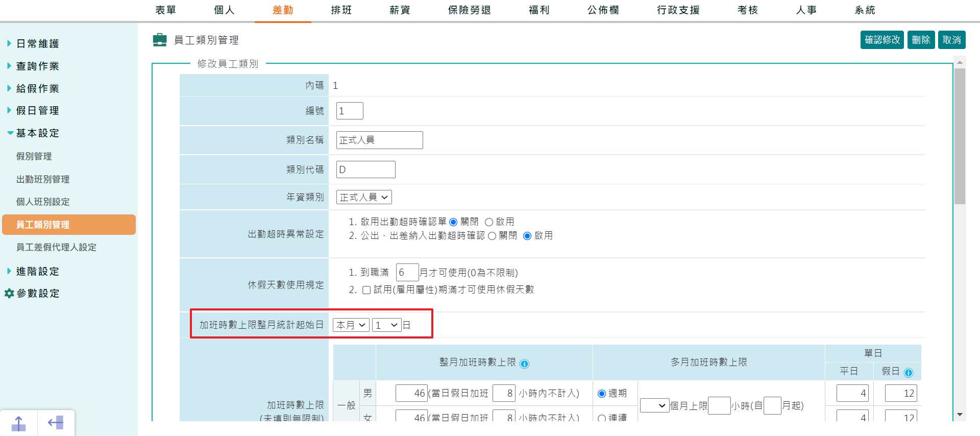
Task: Open the 年資類別 dropdown showing 正式人員
Action: [x=364, y=197]
